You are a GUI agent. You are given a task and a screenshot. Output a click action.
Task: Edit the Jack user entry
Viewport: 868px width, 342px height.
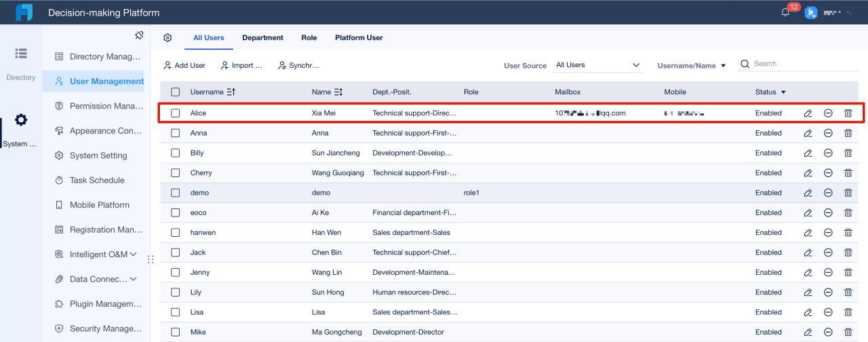[808, 252]
